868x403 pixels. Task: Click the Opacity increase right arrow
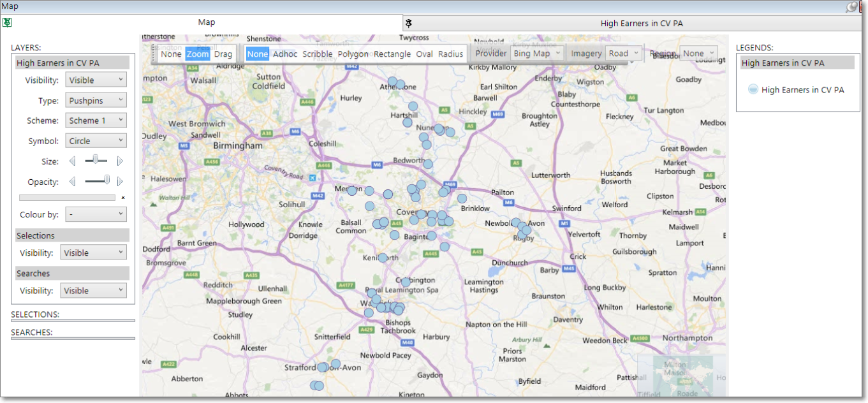pos(120,182)
